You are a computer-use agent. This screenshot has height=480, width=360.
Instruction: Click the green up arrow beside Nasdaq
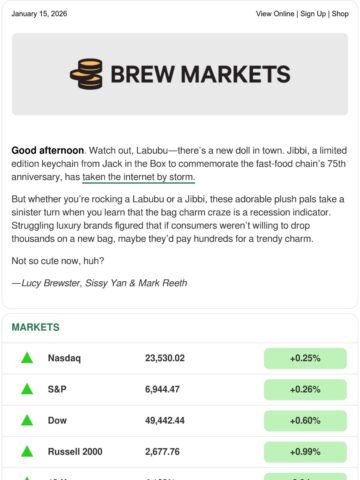coord(27,358)
